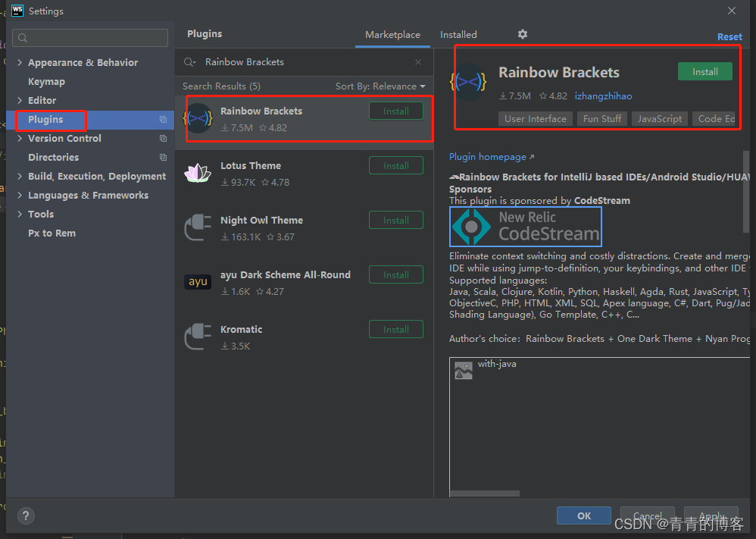
Task: Click the vertical scrollbar in details pane
Action: [x=746, y=191]
